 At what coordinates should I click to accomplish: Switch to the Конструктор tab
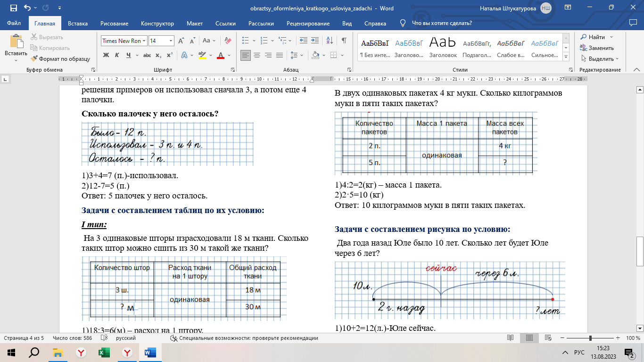157,24
